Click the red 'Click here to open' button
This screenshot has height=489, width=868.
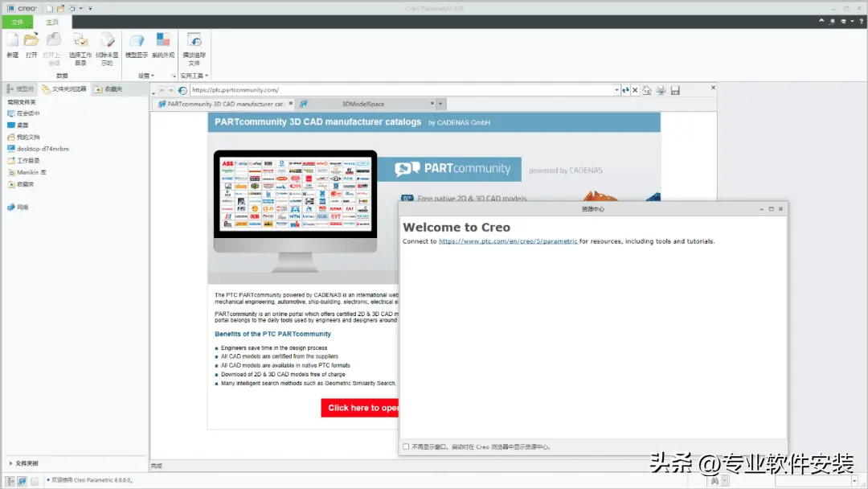click(360, 408)
